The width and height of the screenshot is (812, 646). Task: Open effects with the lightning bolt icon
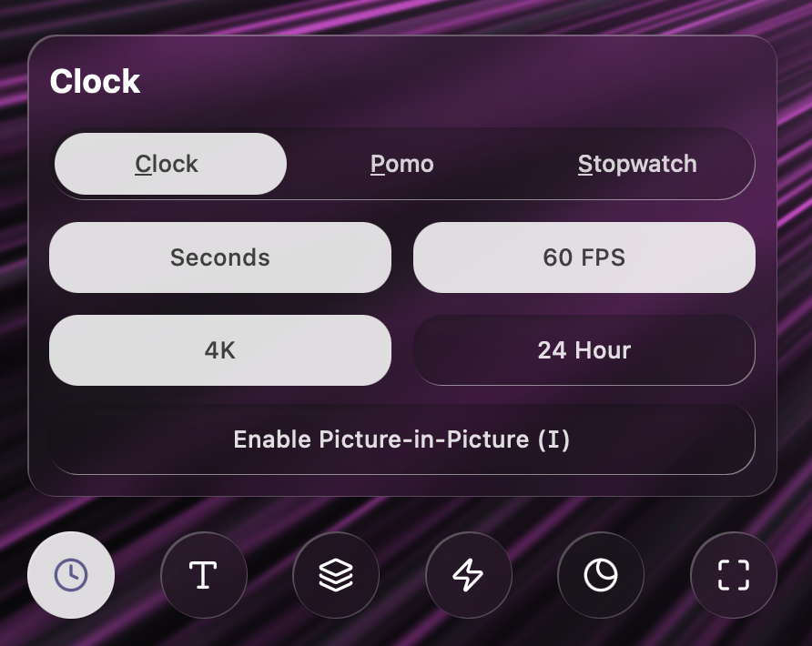[468, 575]
